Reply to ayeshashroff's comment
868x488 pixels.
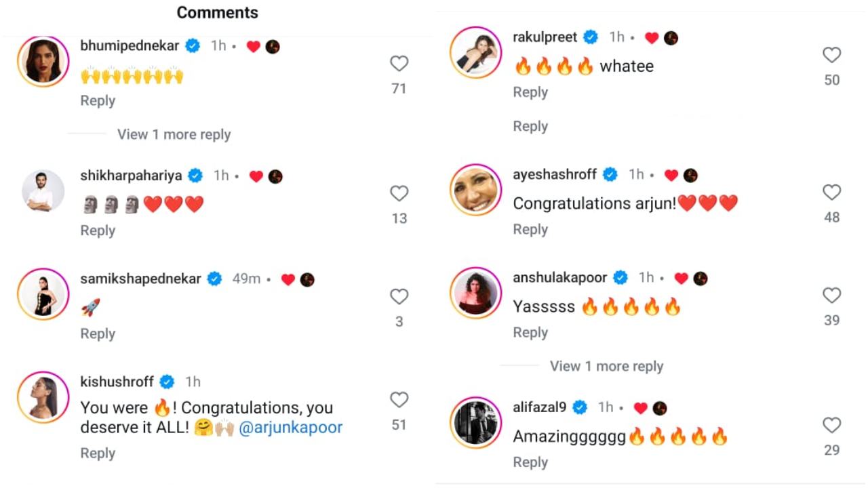pos(530,229)
